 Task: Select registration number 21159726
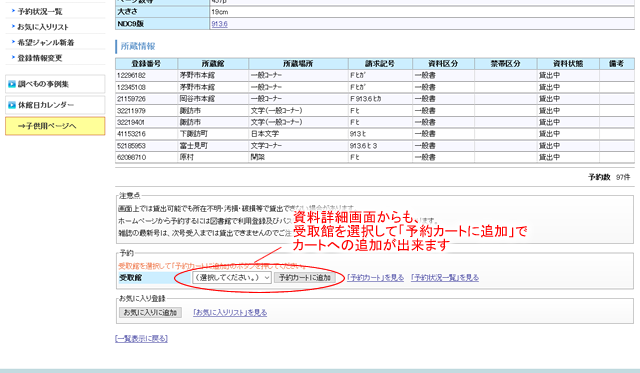pos(131,99)
